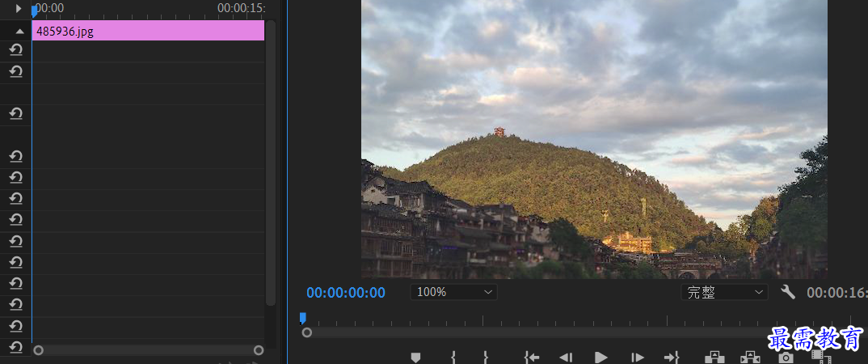Click the left handle of the effect zoom bar
The image size is (868, 364).
38,350
